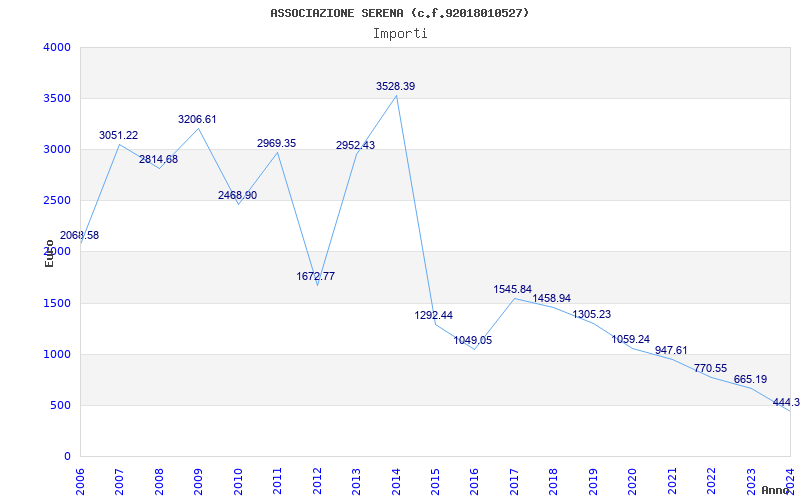Select data label 3206.61
The height and width of the screenshot is (500, 800).
tap(197, 119)
